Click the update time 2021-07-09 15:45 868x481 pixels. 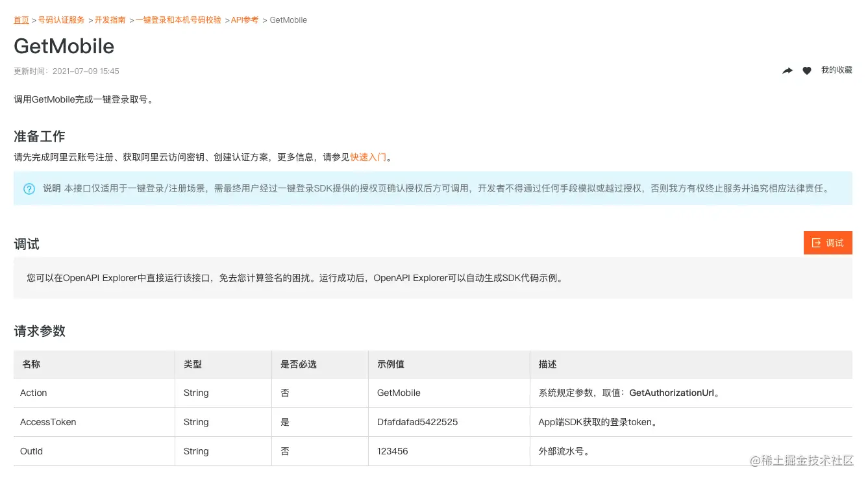click(66, 71)
